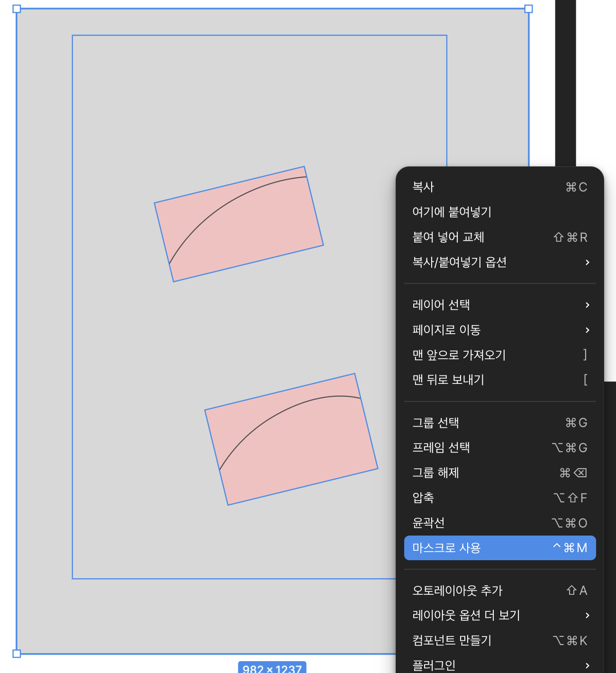Click the top-left selection resize handle
This screenshot has height=673, width=616.
17,9
